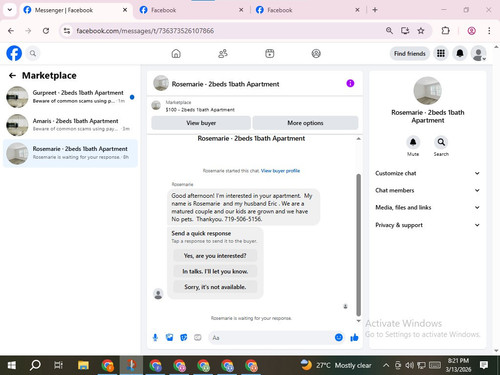Send quick reply "Sorry, it's not available."

click(x=215, y=287)
